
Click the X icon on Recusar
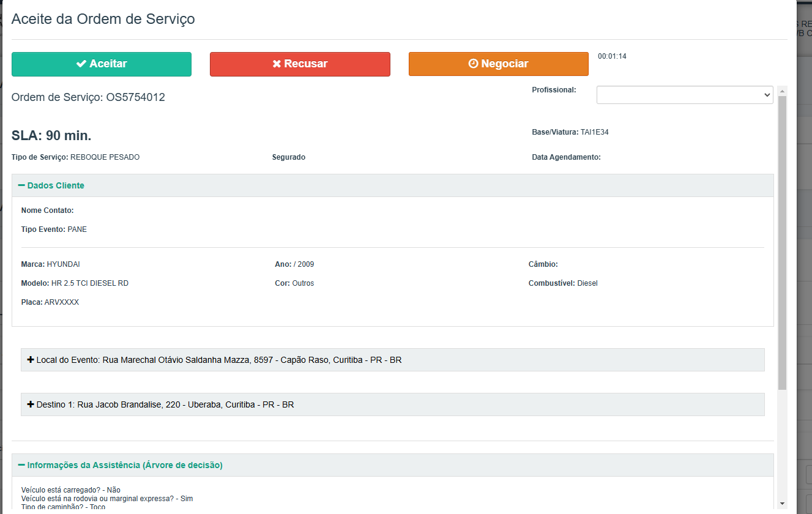coord(277,64)
